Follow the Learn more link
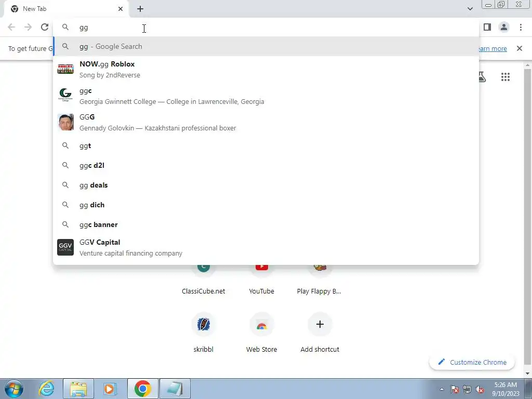 point(493,48)
